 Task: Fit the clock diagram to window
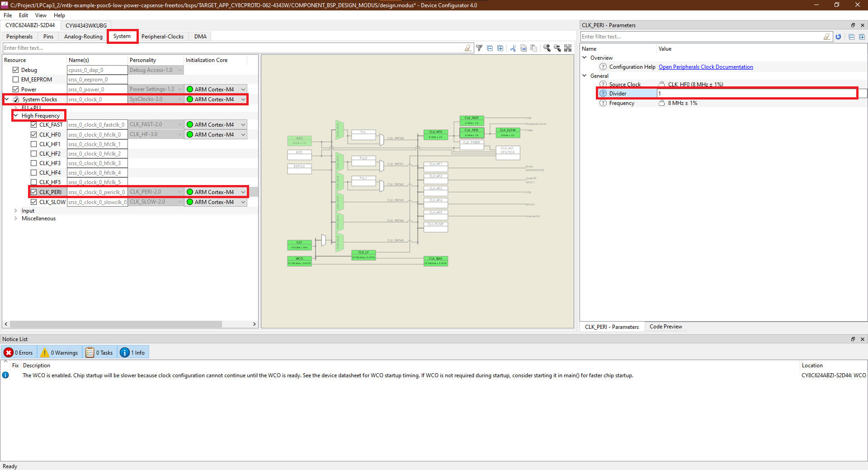pos(568,48)
